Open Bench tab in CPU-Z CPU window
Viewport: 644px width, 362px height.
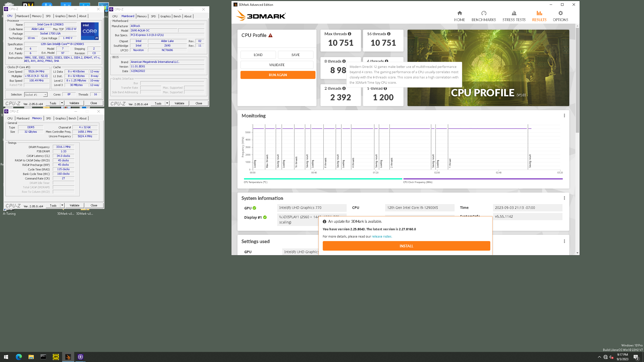pyautogui.click(x=72, y=16)
